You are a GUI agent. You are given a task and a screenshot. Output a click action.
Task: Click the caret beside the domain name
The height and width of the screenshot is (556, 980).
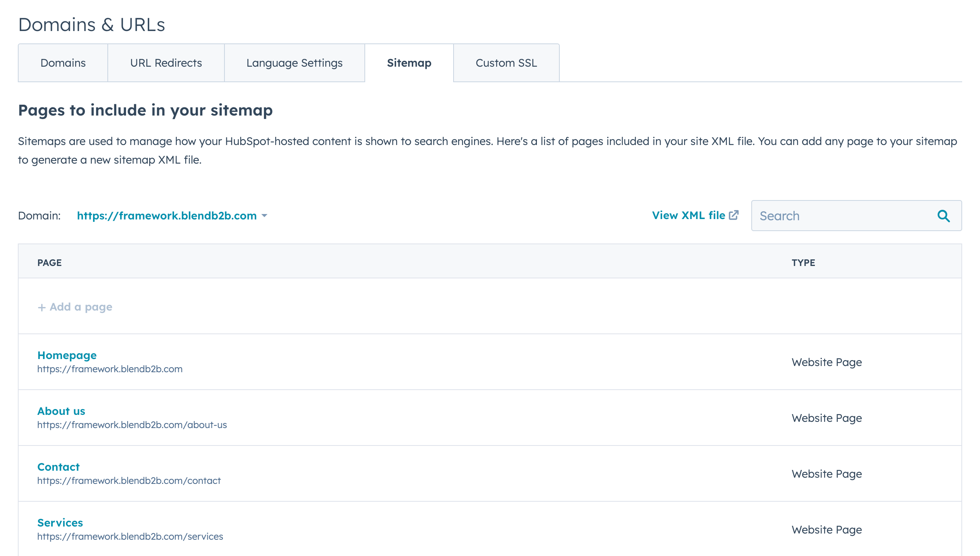click(x=265, y=216)
